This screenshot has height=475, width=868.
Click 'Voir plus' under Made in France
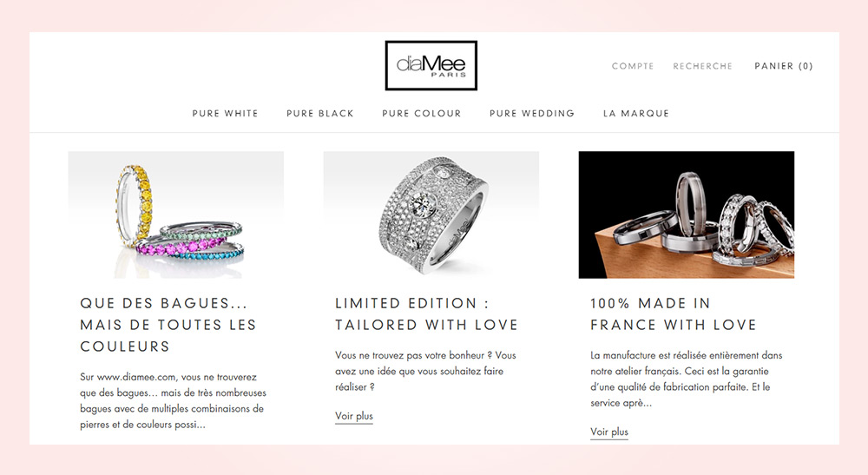point(609,432)
